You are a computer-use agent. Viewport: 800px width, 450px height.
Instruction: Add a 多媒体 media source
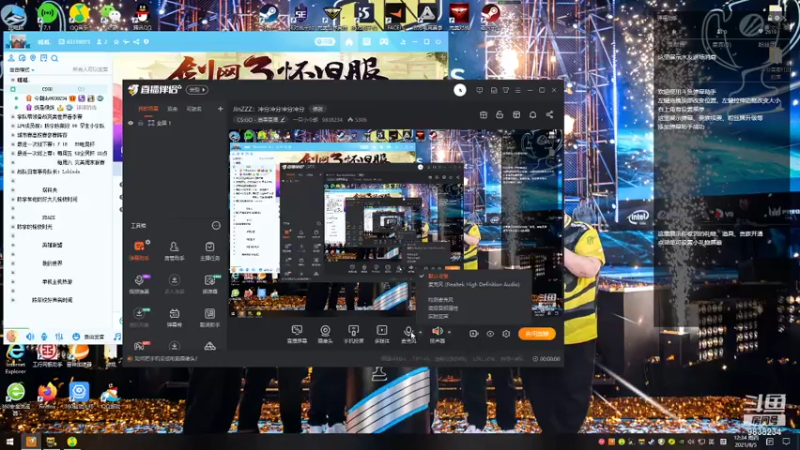coord(382,334)
